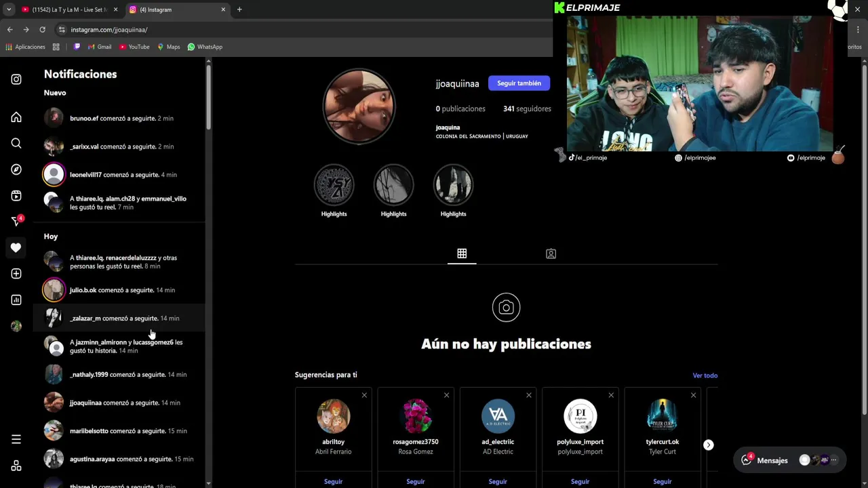Image resolution: width=868 pixels, height=488 pixels.
Task: Click Seguir también button
Action: (x=519, y=83)
